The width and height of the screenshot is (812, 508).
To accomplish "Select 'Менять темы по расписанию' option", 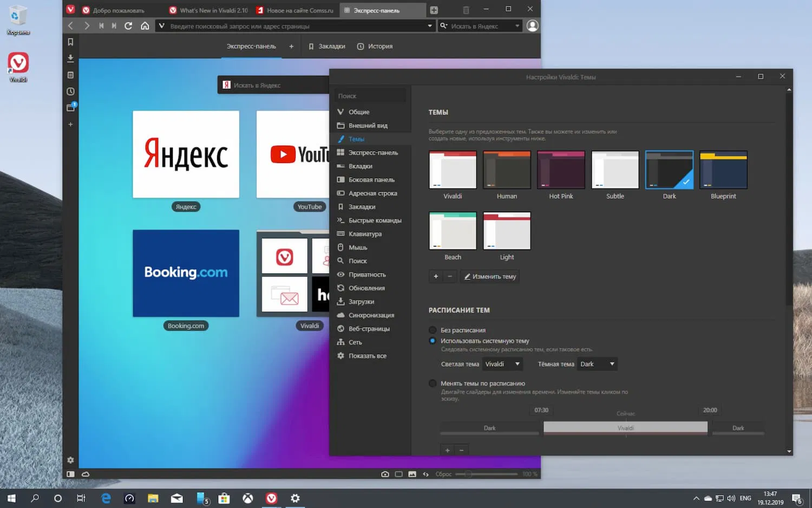I will click(x=433, y=383).
